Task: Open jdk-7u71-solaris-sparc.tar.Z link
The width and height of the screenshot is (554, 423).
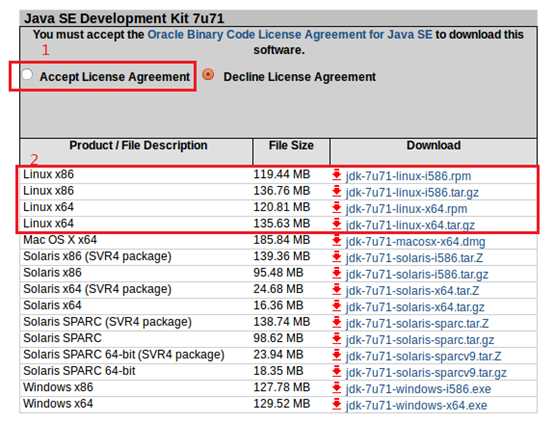Action: coord(417,324)
